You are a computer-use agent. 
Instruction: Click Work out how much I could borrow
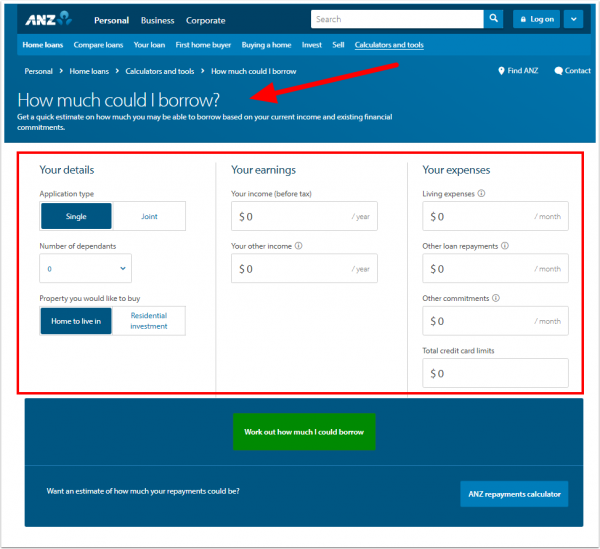304,432
